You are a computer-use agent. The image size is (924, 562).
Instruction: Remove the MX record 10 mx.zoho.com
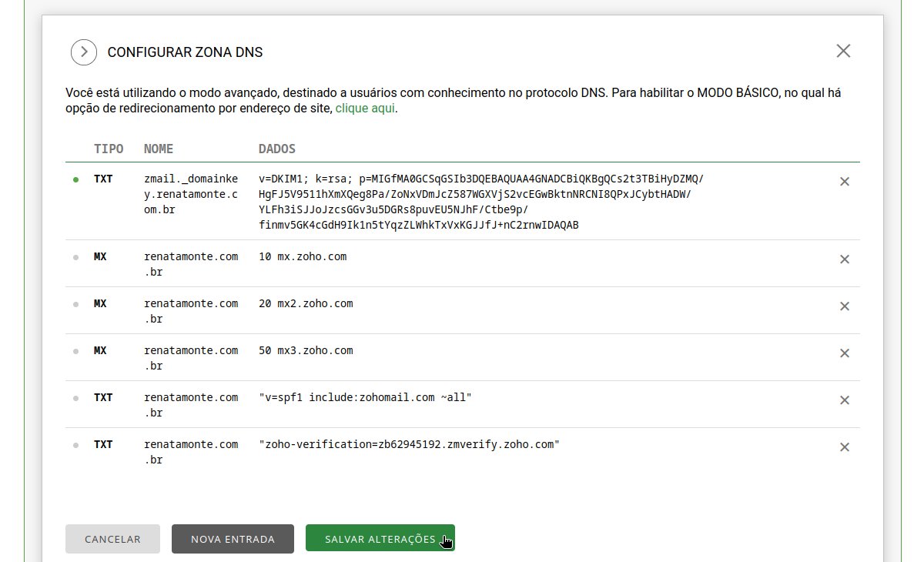point(844,259)
